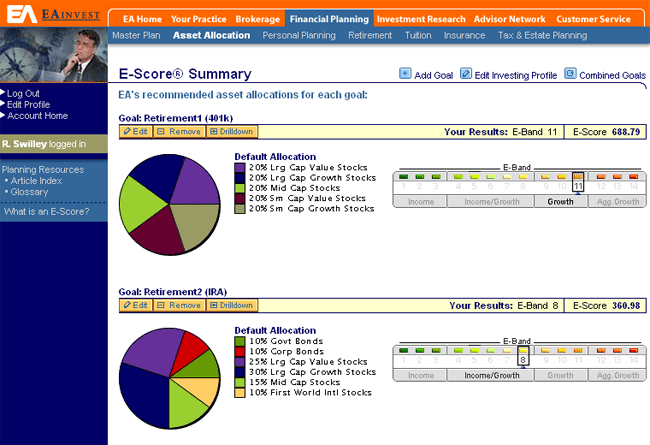
Task: Click the Corp Bonds red swatch
Action: (x=240, y=352)
